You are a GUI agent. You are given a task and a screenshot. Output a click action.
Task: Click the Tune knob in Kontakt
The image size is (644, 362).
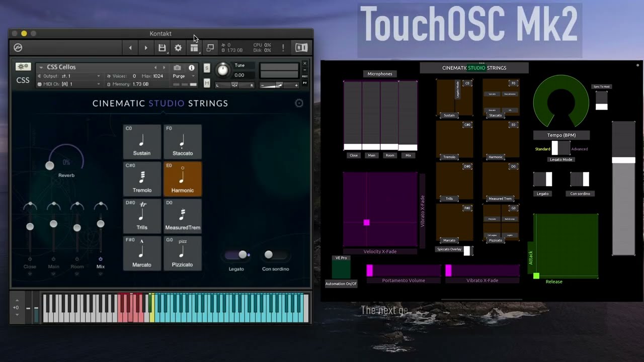(x=222, y=70)
